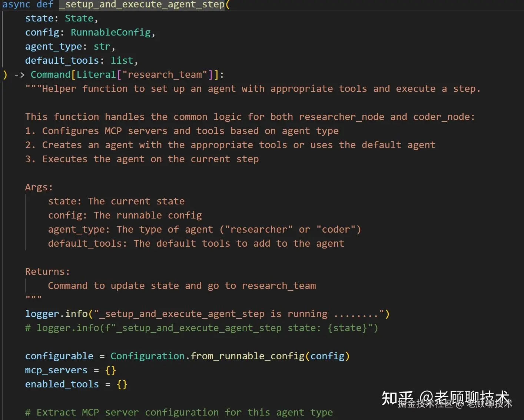Click the docstring line starting with Helper function
524x420 pixels.
[x=252, y=89]
